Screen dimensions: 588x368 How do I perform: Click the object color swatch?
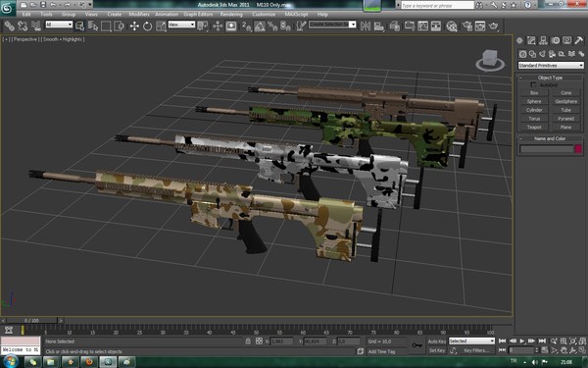[x=578, y=149]
